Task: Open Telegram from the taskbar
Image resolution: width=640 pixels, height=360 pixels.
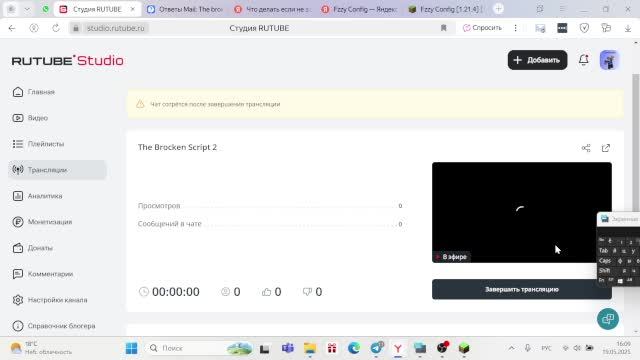Action: click(377, 348)
